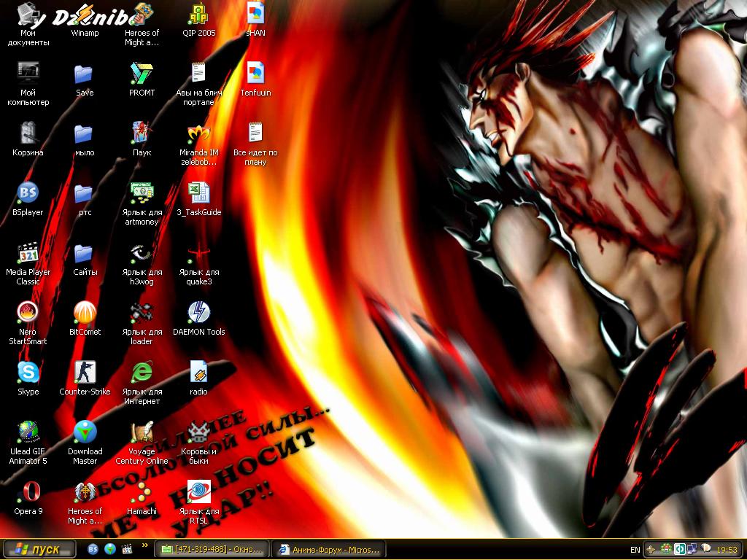
Task: Click the ртс folder icon
Action: (85, 199)
